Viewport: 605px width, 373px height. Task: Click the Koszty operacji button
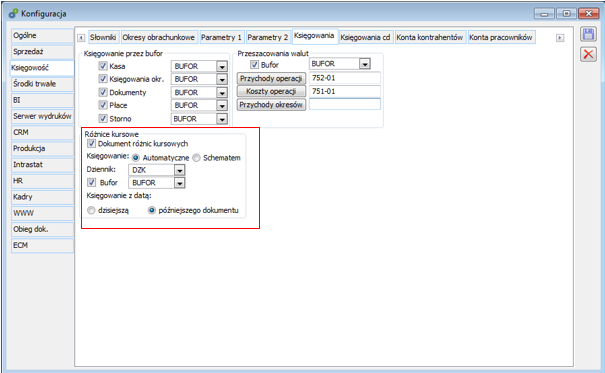(x=271, y=91)
